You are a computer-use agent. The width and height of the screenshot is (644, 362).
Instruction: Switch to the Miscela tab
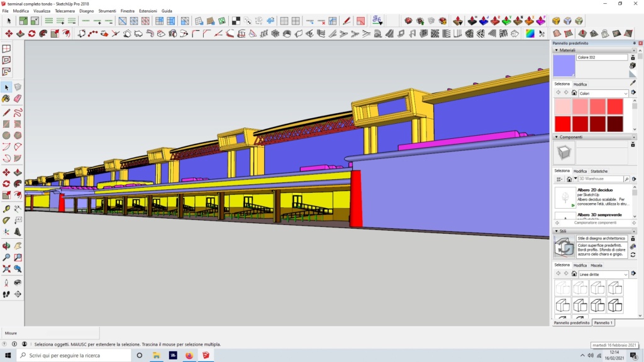[x=596, y=266]
